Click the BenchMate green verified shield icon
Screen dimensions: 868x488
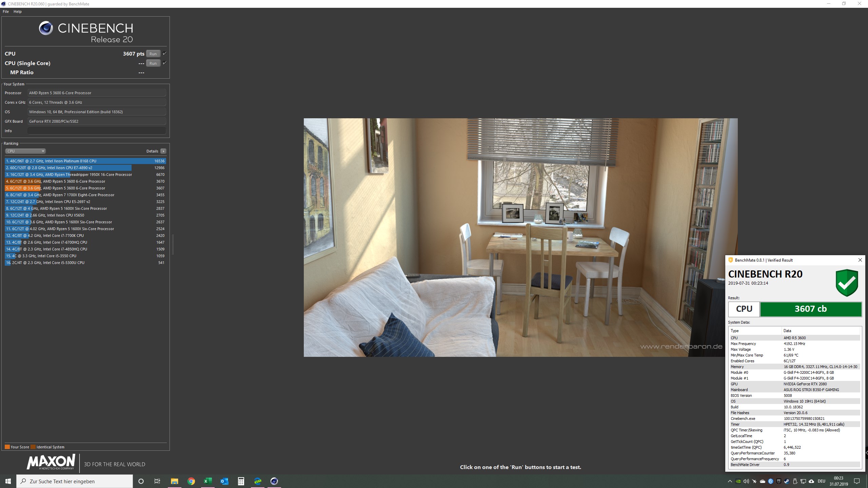pos(847,283)
